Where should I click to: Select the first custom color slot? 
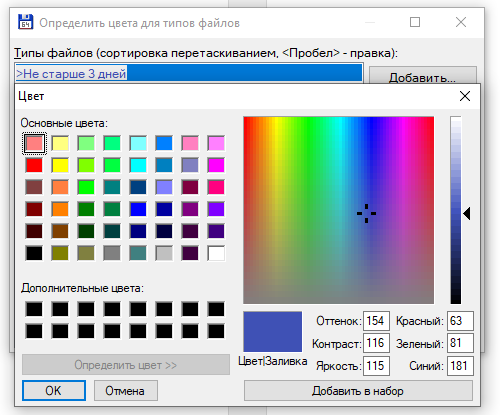pyautogui.click(x=34, y=309)
